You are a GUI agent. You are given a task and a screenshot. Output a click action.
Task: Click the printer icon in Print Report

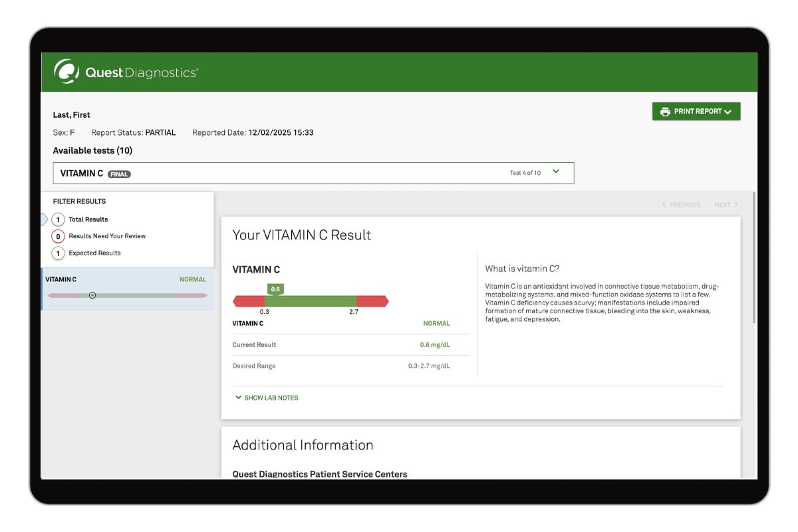tap(664, 112)
